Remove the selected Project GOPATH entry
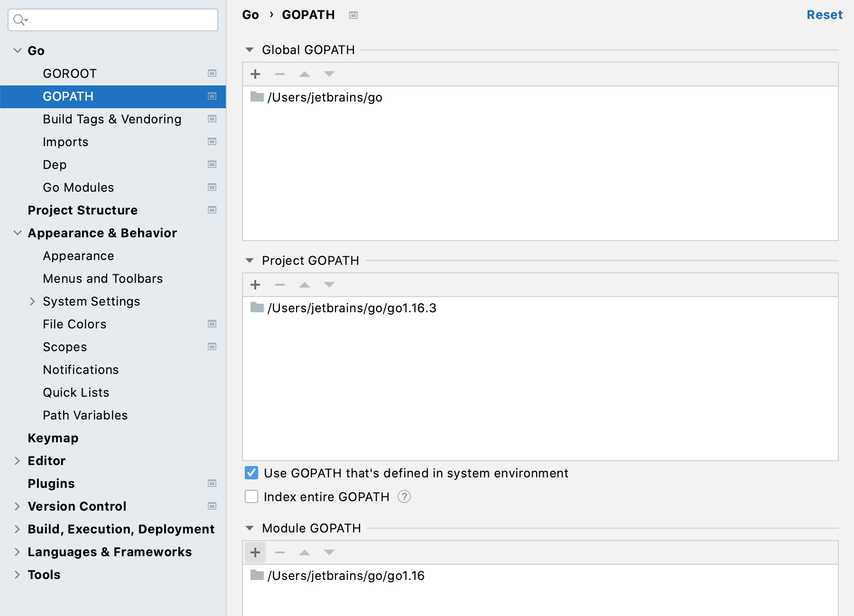The width and height of the screenshot is (854, 616). point(280,285)
